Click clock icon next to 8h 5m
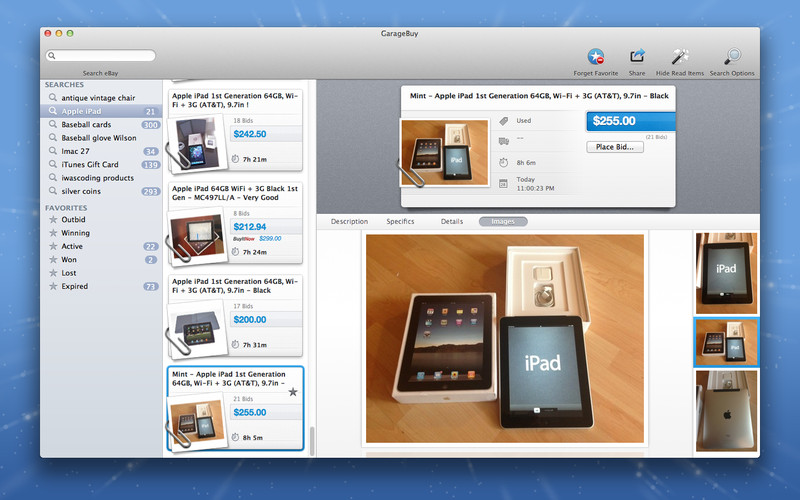Screen dimensions: 800x500 (235, 437)
